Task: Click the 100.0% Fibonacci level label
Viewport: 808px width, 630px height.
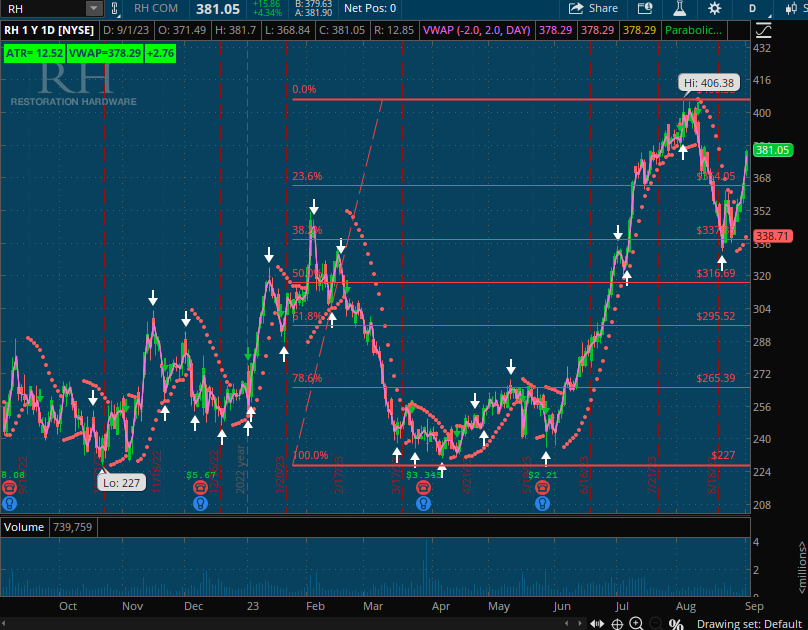Action: click(310, 455)
